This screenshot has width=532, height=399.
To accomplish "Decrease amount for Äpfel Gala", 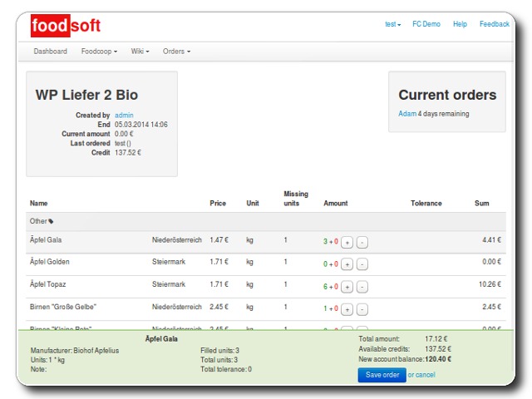I will click(x=362, y=242).
